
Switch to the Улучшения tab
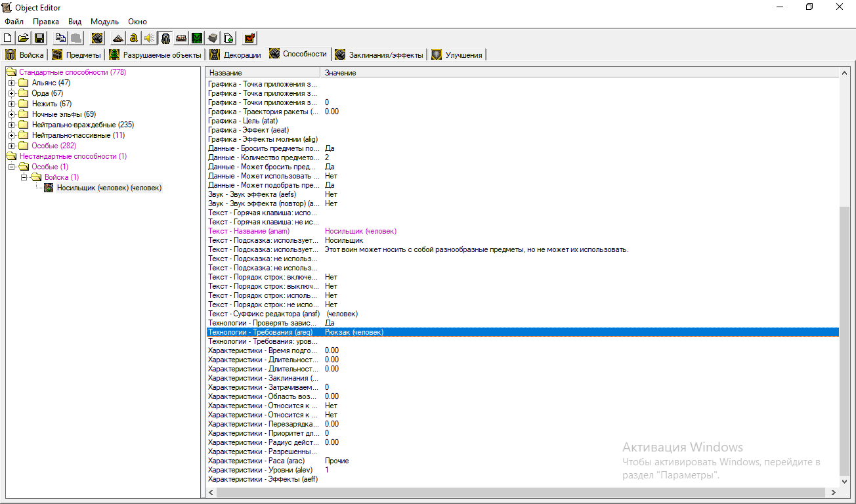458,55
